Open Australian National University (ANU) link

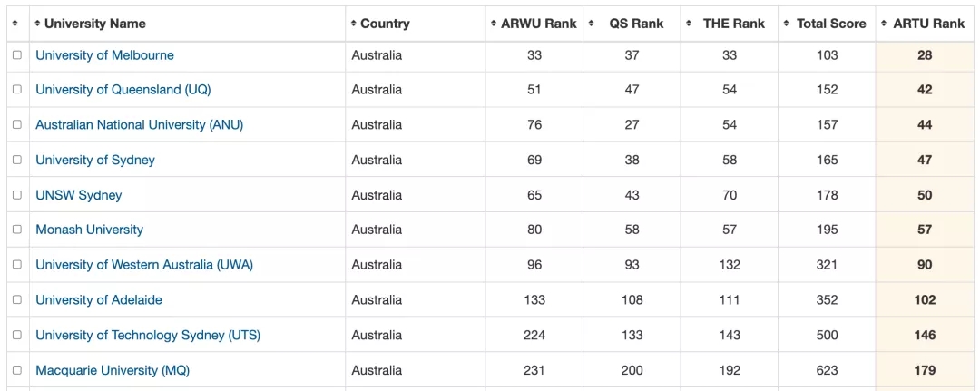(139, 125)
